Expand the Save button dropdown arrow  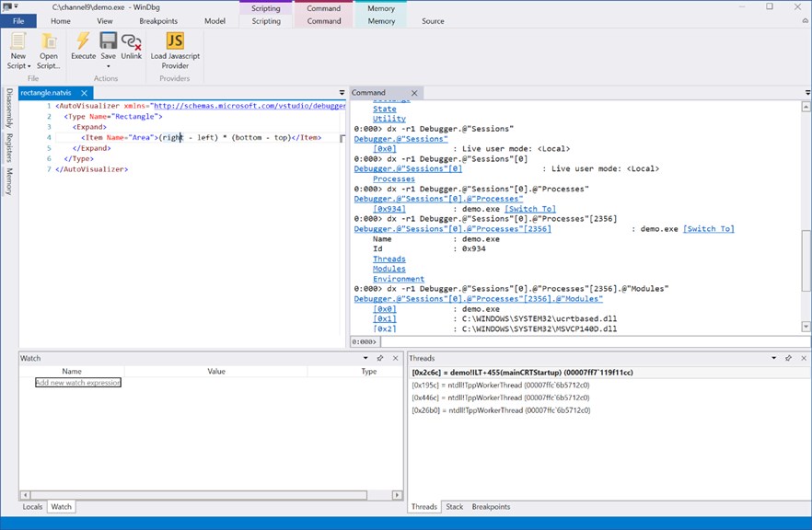(109, 66)
